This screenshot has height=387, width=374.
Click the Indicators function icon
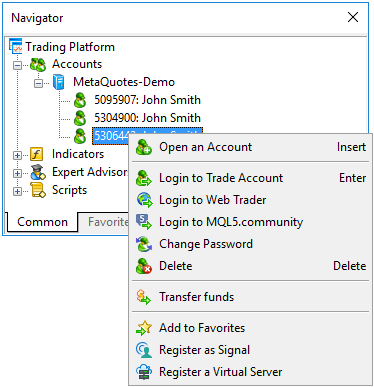36,154
